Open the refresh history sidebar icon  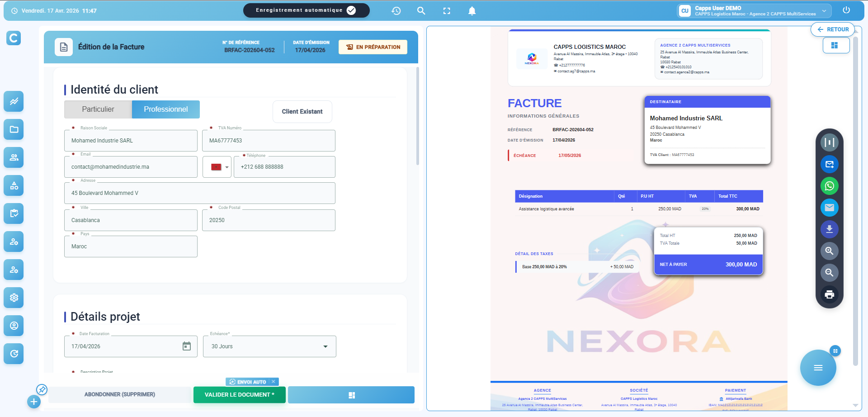(14, 354)
